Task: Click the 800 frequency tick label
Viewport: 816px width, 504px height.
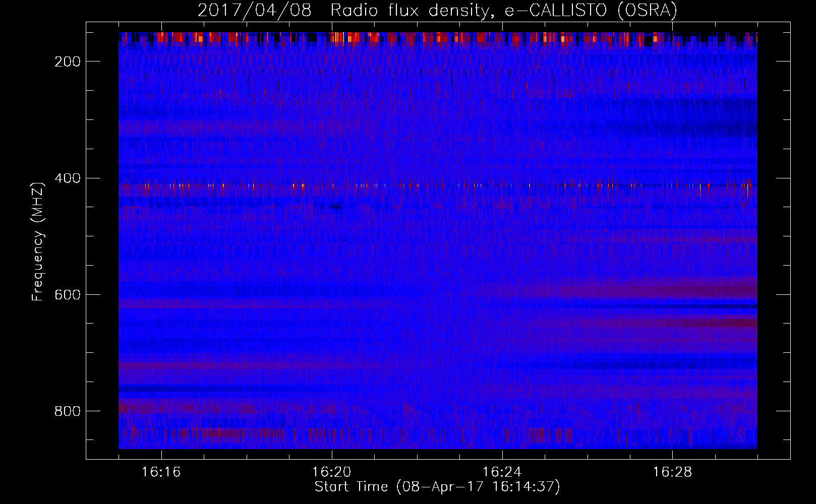Action: pos(68,411)
